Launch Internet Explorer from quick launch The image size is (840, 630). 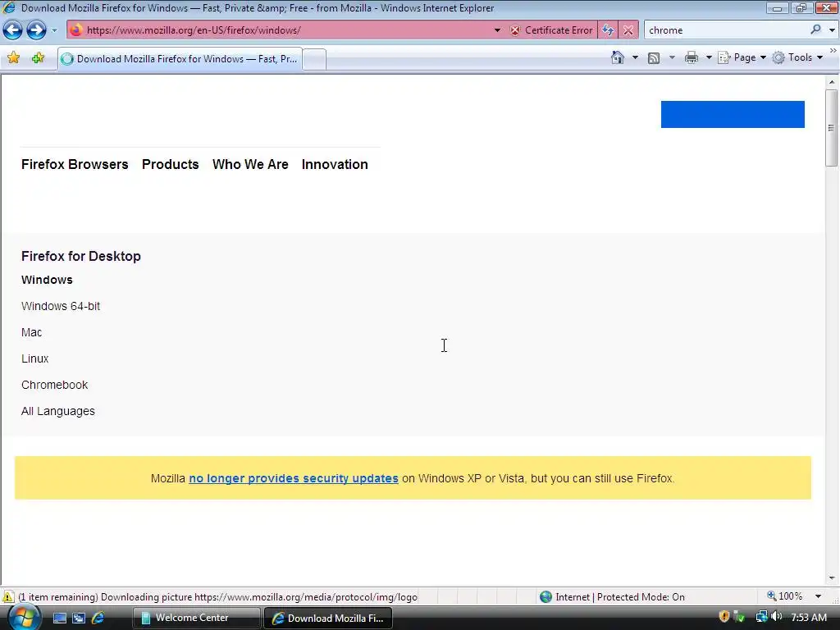coord(98,618)
